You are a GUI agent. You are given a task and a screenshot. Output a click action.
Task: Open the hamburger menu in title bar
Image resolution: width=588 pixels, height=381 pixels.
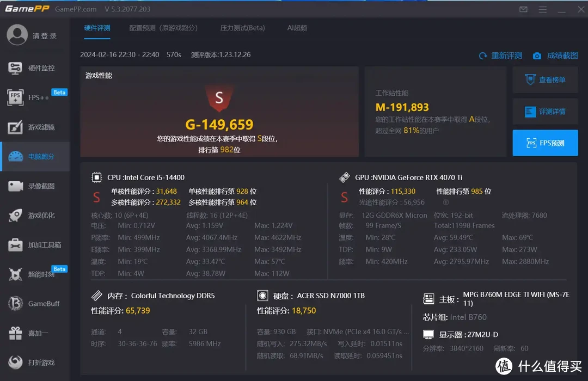pos(543,9)
